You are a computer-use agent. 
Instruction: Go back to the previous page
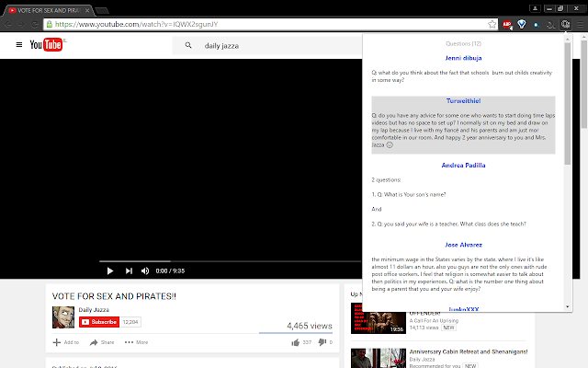[8, 25]
